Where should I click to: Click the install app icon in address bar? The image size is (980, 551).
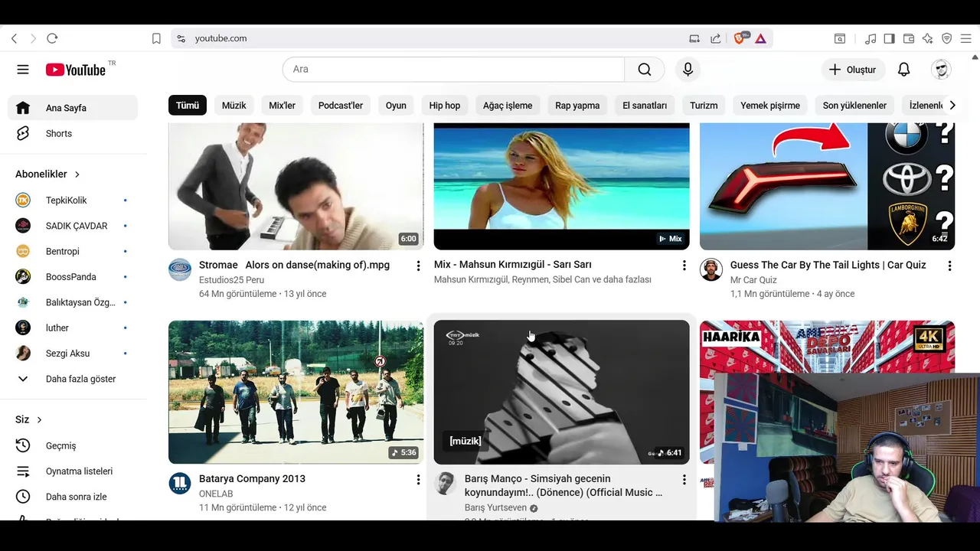694,38
